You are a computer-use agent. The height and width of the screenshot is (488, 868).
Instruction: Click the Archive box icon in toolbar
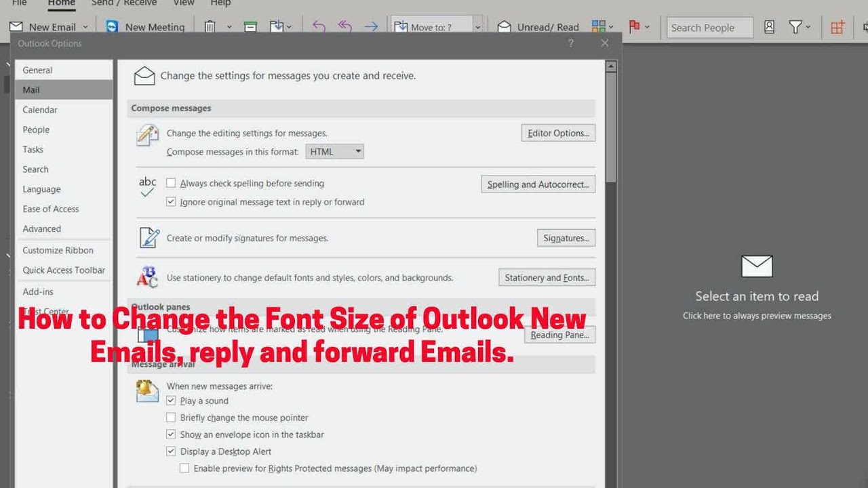coord(250,27)
